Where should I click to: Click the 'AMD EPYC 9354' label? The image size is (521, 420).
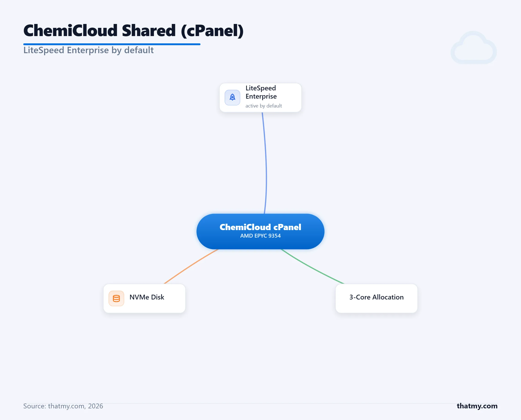pyautogui.click(x=260, y=236)
